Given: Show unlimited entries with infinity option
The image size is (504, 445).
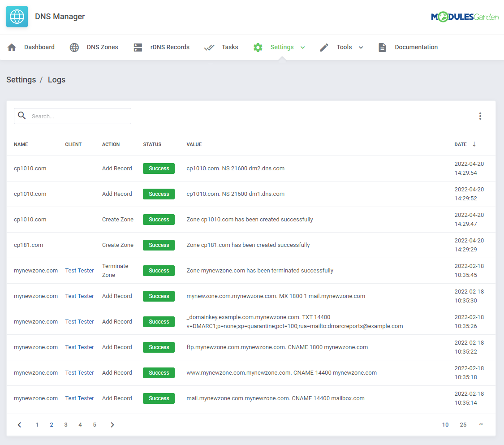Looking at the screenshot, I should click(481, 424).
